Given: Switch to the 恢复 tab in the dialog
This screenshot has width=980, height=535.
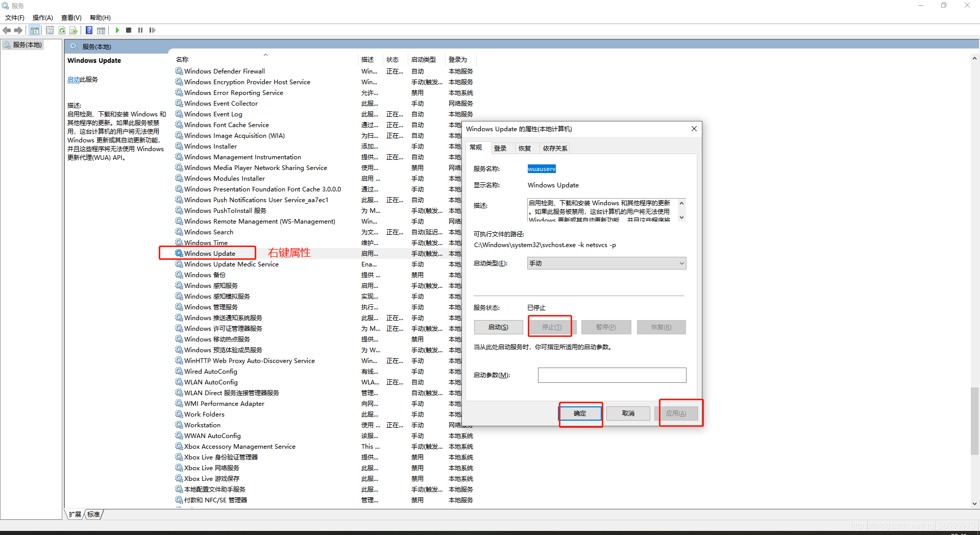Looking at the screenshot, I should click(x=525, y=148).
